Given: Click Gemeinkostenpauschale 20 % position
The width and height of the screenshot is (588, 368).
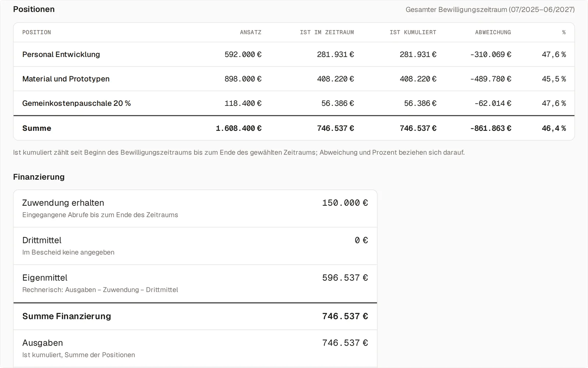Looking at the screenshot, I should (x=76, y=103).
